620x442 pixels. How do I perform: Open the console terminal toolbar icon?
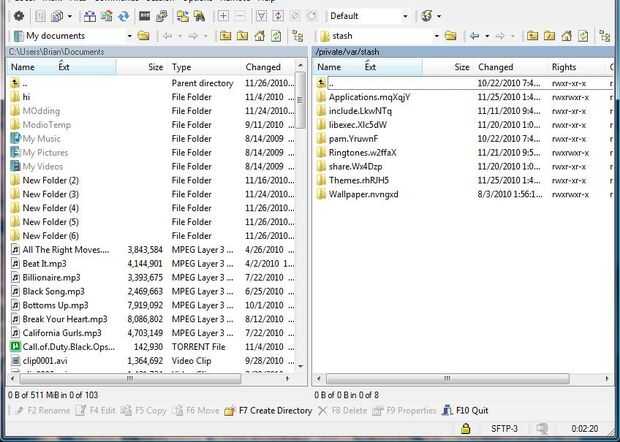coord(144,16)
